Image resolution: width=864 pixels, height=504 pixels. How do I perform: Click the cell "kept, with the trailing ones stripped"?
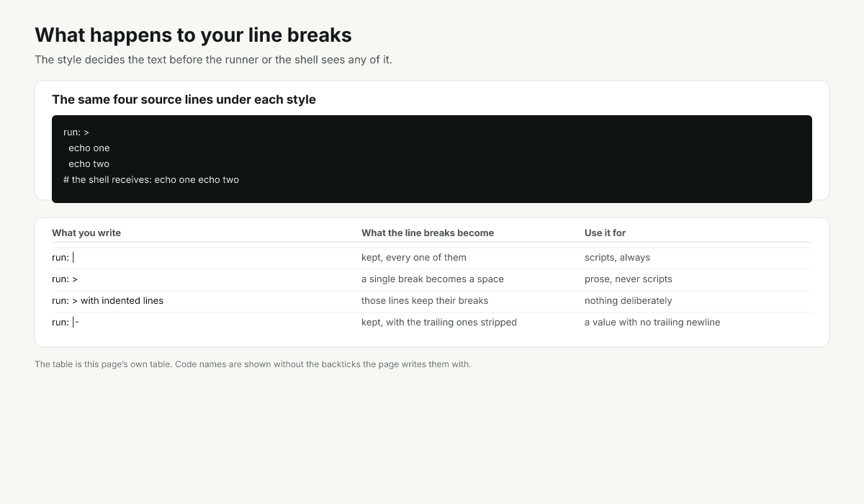point(439,323)
